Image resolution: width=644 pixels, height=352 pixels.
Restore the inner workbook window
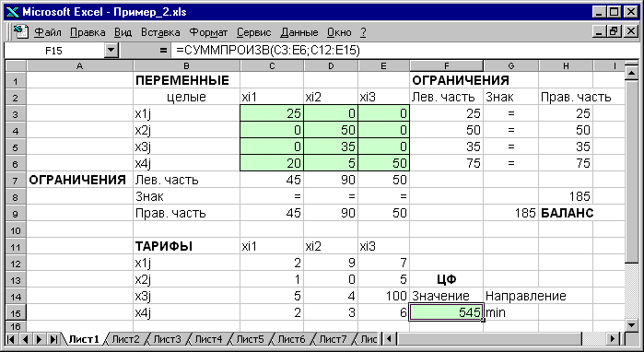pyautogui.click(x=614, y=31)
